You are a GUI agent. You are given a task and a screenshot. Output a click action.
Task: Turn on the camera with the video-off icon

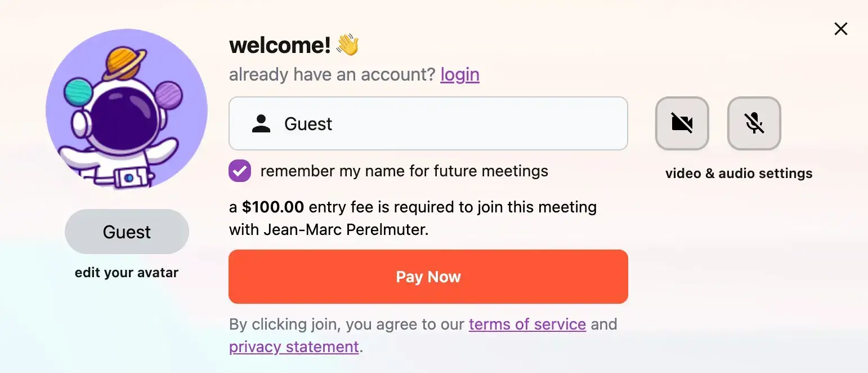pos(682,123)
